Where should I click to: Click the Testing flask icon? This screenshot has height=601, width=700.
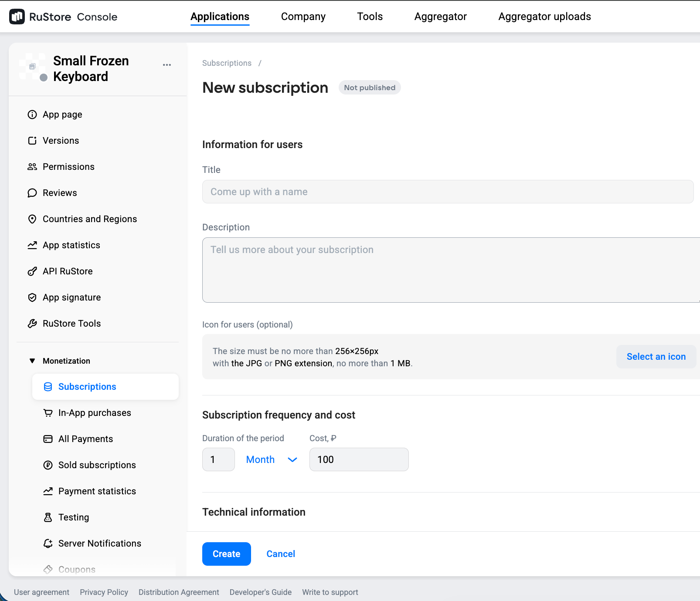[48, 517]
